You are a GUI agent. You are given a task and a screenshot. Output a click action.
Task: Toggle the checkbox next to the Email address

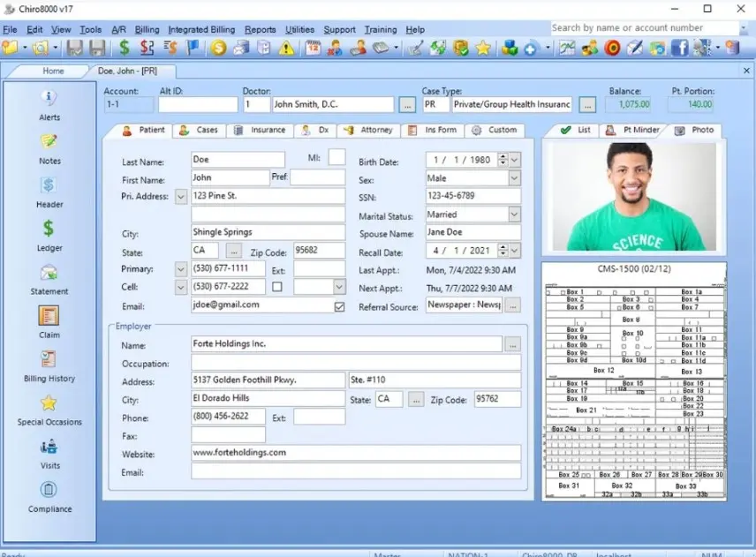click(339, 306)
